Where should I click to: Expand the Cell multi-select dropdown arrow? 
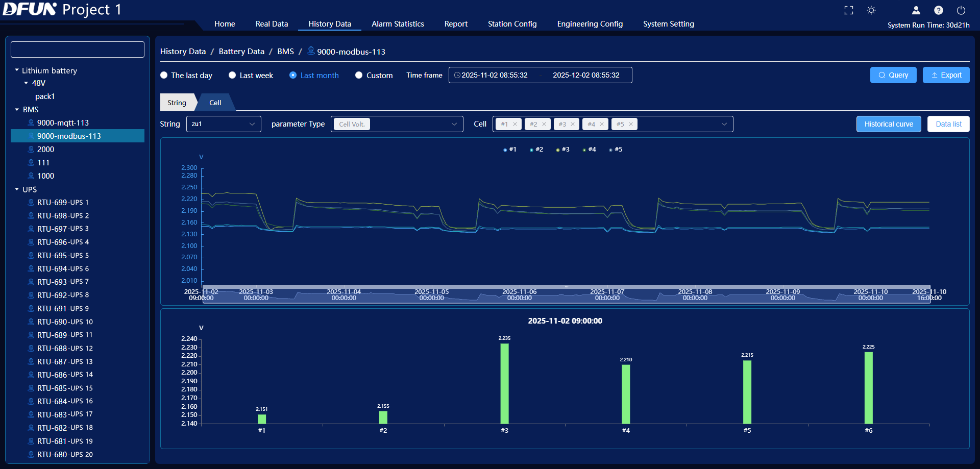click(x=724, y=124)
